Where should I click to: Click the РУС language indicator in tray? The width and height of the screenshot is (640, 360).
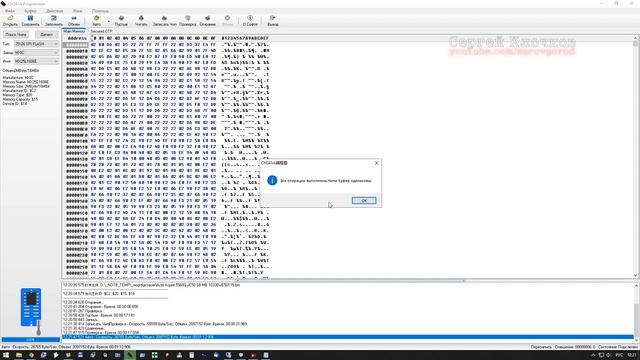coord(619,356)
